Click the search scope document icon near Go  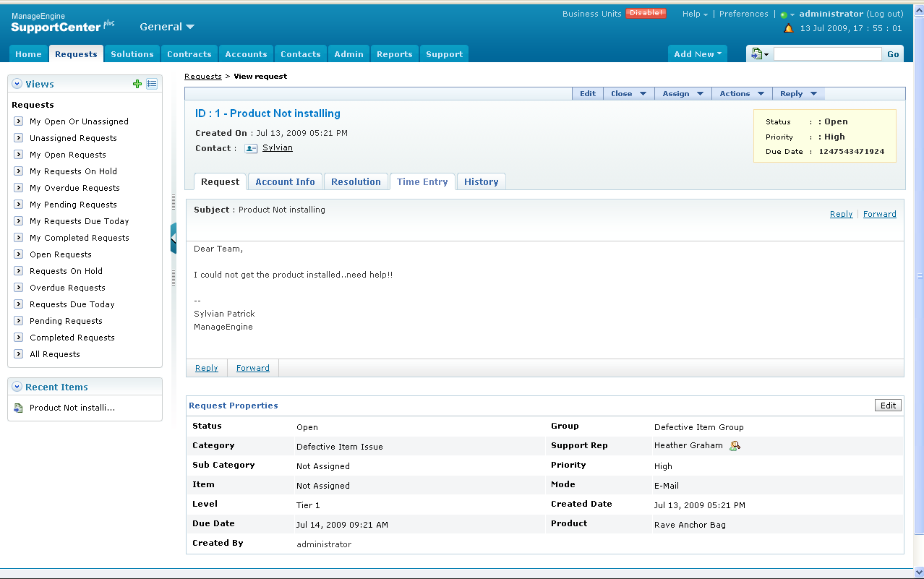coord(758,53)
